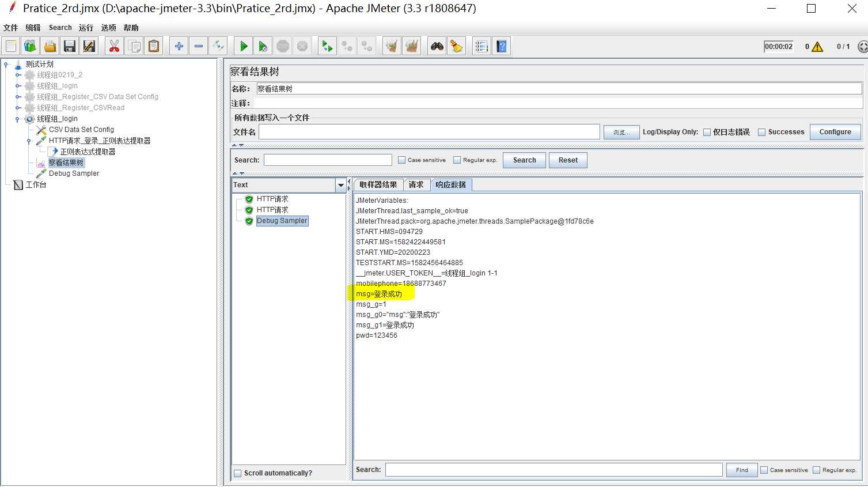The image size is (868, 487).
Task: Click the Clear all results icon
Action: [x=411, y=46]
